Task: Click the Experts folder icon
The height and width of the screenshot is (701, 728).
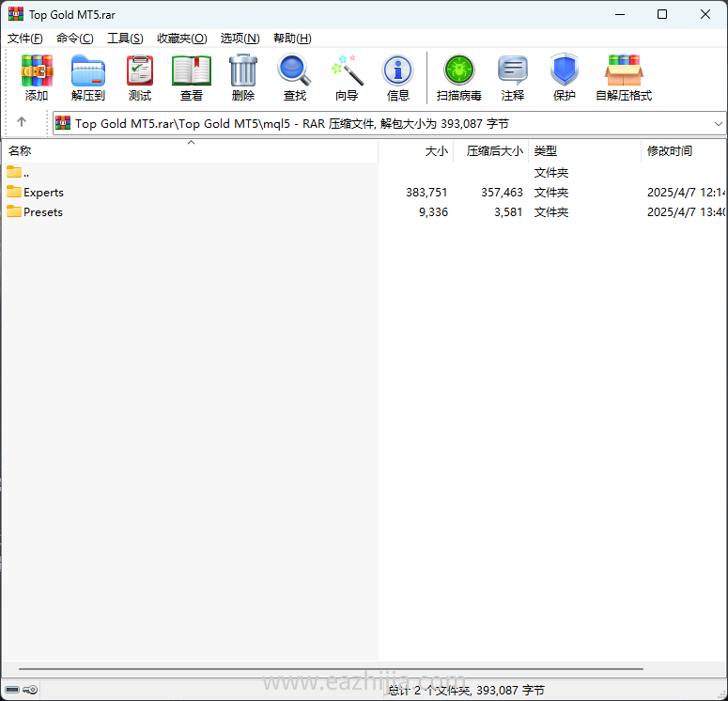Action: tap(14, 192)
